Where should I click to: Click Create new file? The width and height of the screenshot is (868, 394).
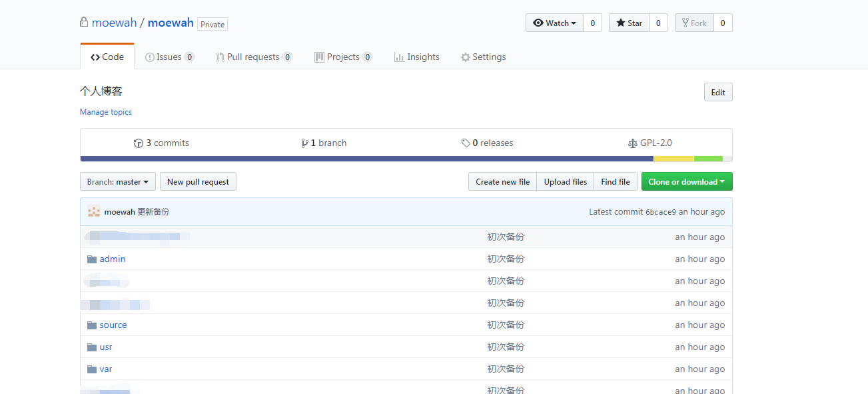(503, 181)
